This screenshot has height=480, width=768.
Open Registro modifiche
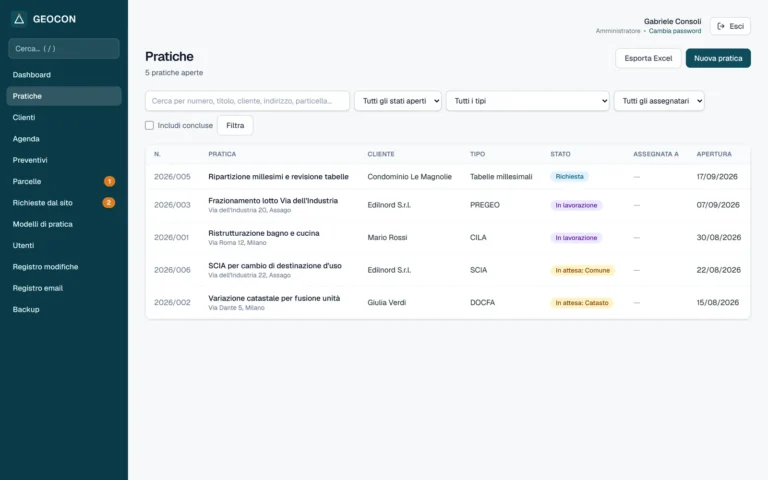coord(64,266)
